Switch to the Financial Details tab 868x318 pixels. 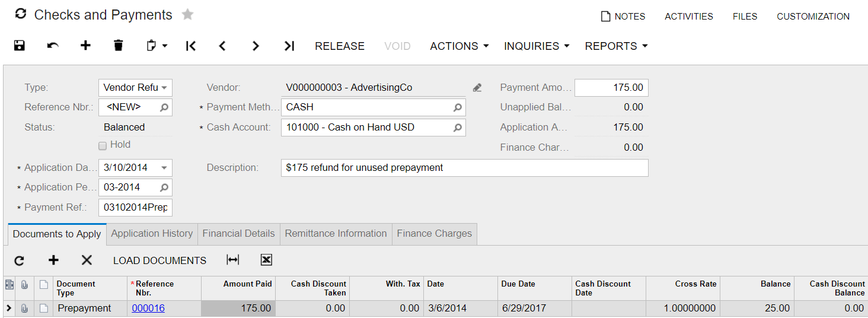[x=238, y=234]
